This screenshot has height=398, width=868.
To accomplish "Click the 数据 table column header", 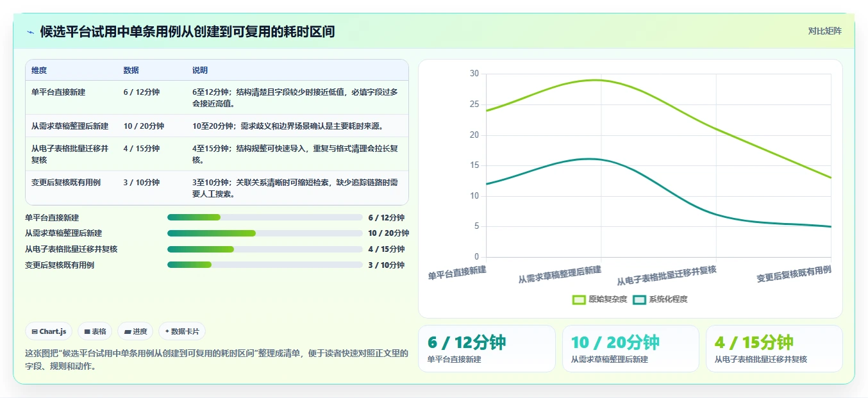I will (131, 70).
